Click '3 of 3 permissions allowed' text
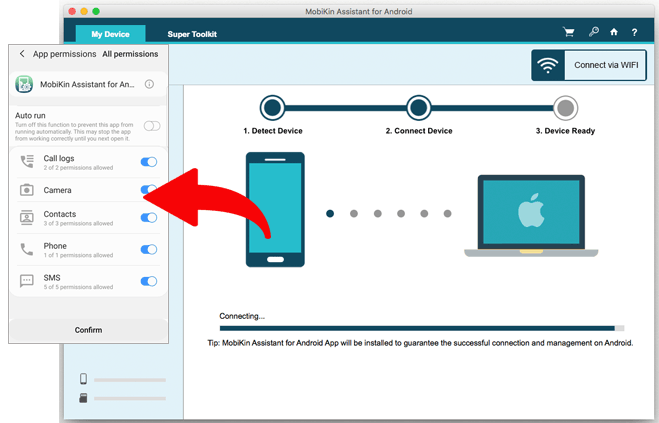The width and height of the screenshot is (659, 423). point(79,223)
